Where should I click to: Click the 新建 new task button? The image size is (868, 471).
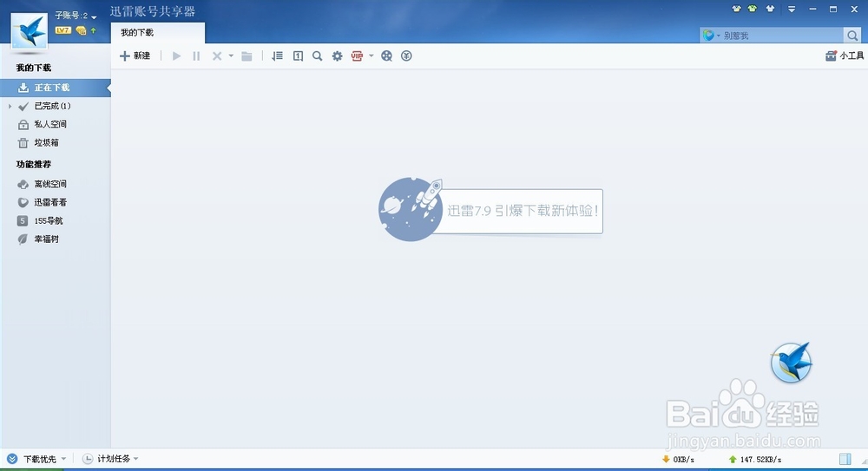tap(135, 56)
